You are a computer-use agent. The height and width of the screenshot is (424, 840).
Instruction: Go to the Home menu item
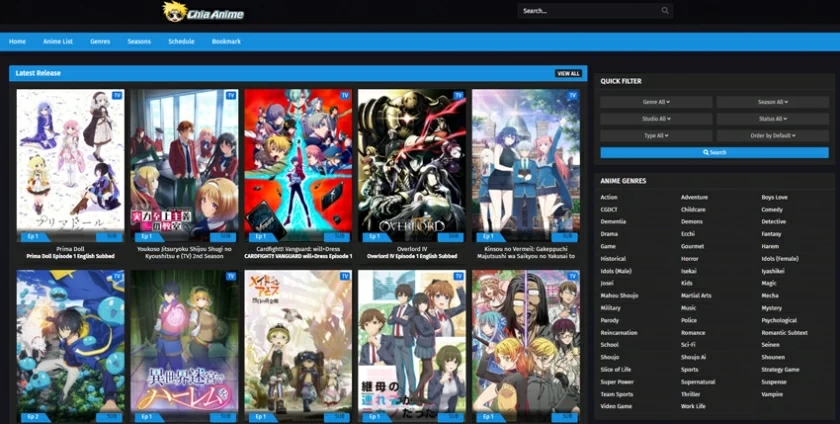click(17, 41)
